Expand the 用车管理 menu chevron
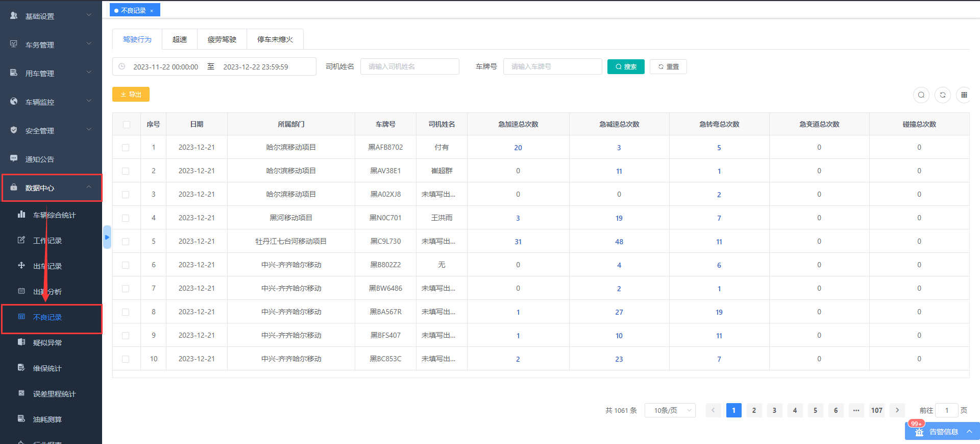This screenshot has width=980, height=444. pos(89,72)
